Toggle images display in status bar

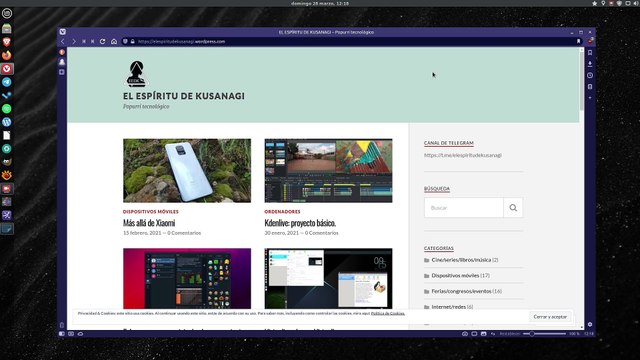pyautogui.click(x=483, y=334)
